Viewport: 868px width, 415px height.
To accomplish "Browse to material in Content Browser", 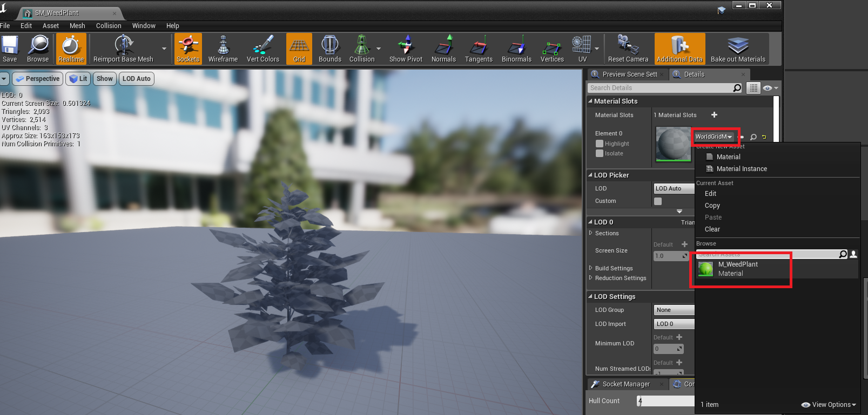I will [753, 137].
